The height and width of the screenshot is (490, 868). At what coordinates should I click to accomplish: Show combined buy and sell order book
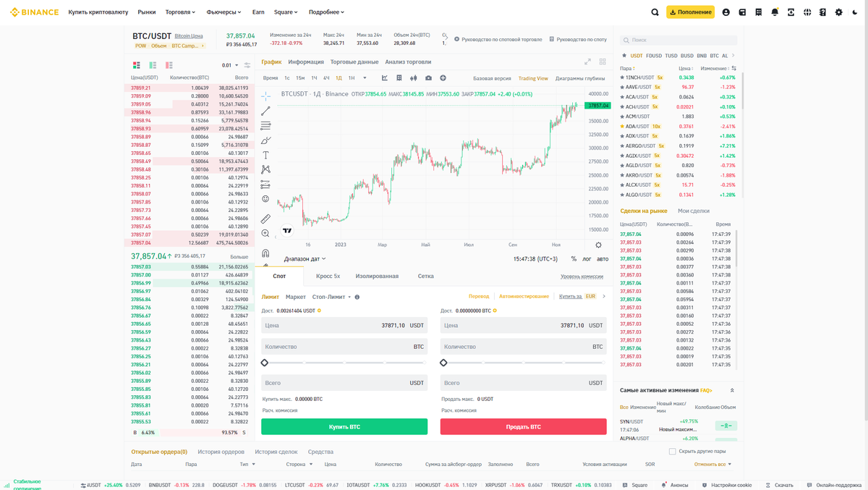(x=137, y=65)
